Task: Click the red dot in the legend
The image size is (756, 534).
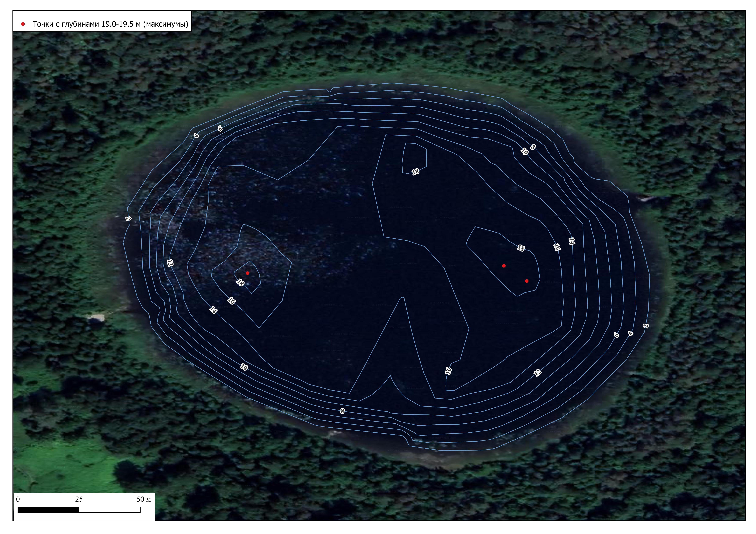Action: [23, 24]
